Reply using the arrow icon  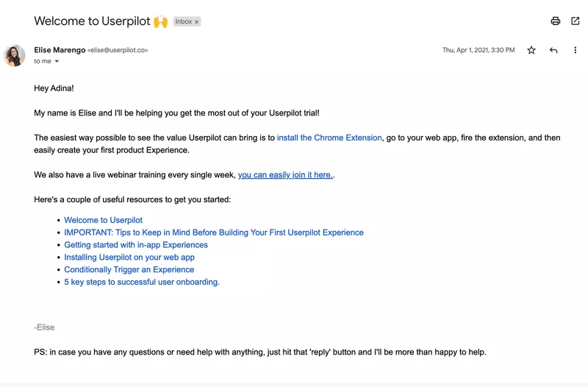553,50
